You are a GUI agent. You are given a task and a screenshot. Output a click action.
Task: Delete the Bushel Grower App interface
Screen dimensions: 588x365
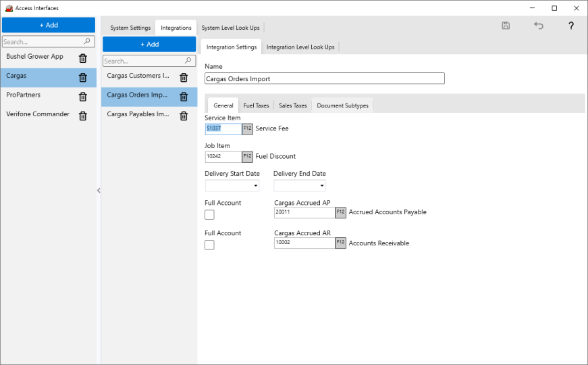click(x=83, y=58)
